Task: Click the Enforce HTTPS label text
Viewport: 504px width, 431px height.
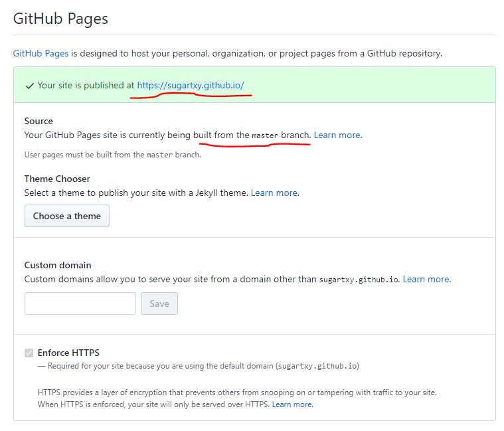Action: pyautogui.click(x=68, y=353)
